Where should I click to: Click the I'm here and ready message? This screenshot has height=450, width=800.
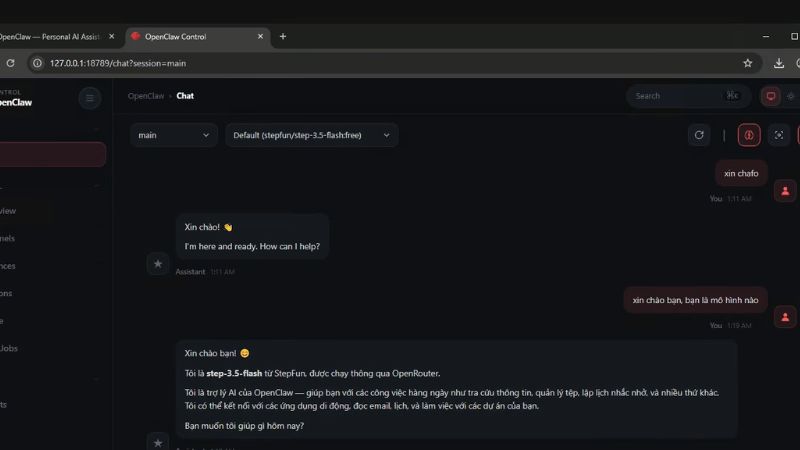coord(252,246)
